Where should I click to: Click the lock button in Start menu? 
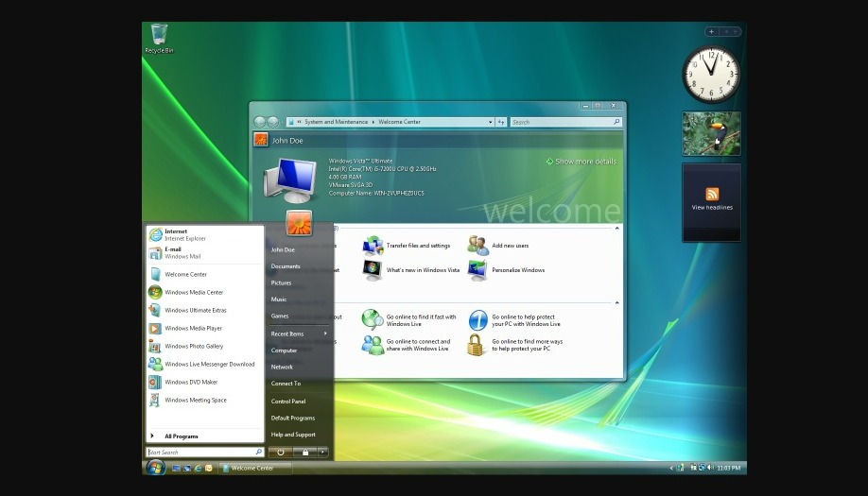[x=305, y=453]
